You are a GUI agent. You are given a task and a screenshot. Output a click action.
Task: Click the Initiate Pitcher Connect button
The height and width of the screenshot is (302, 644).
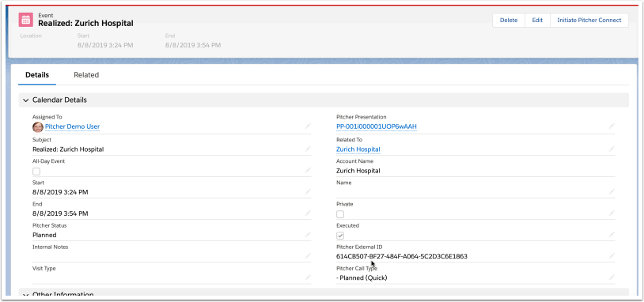(x=589, y=20)
